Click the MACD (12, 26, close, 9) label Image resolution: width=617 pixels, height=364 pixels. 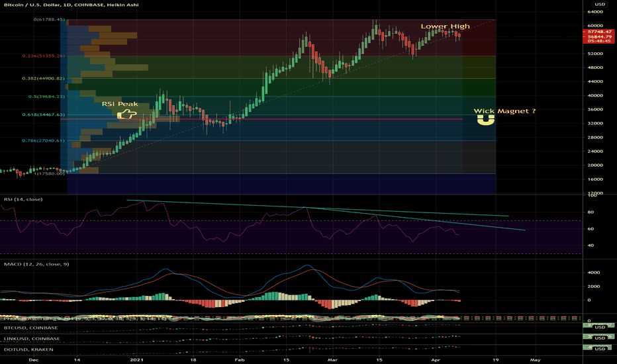coord(36,264)
